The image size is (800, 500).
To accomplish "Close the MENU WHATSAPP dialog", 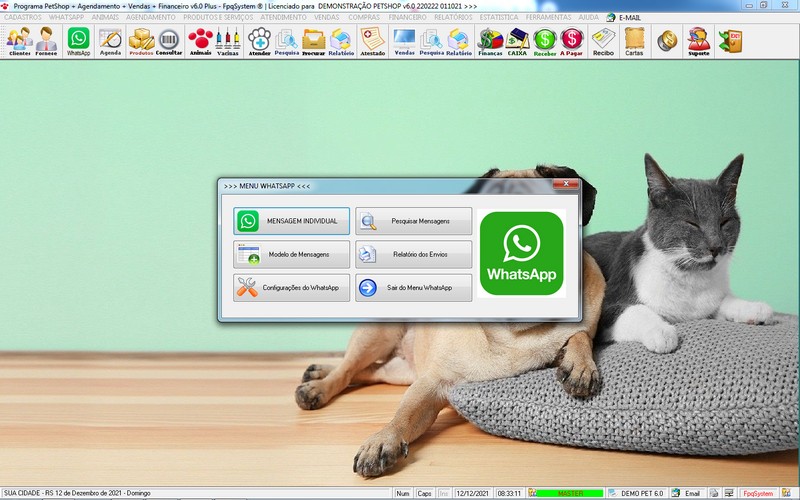I will click(x=566, y=184).
